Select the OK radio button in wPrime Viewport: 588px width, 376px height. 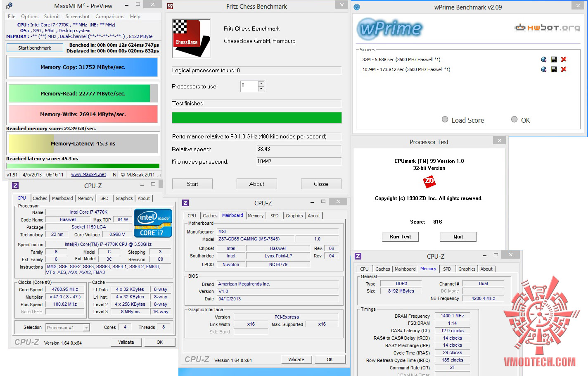(514, 119)
